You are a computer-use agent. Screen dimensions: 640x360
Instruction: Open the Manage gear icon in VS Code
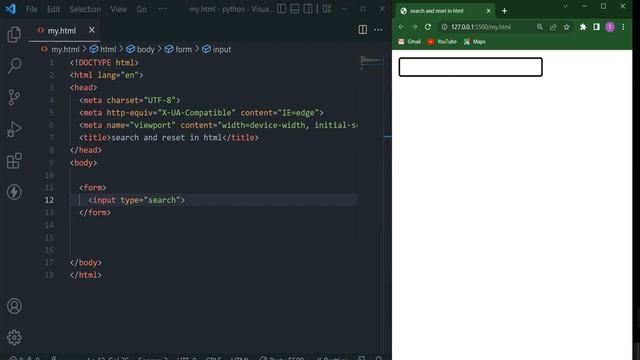(x=14, y=337)
